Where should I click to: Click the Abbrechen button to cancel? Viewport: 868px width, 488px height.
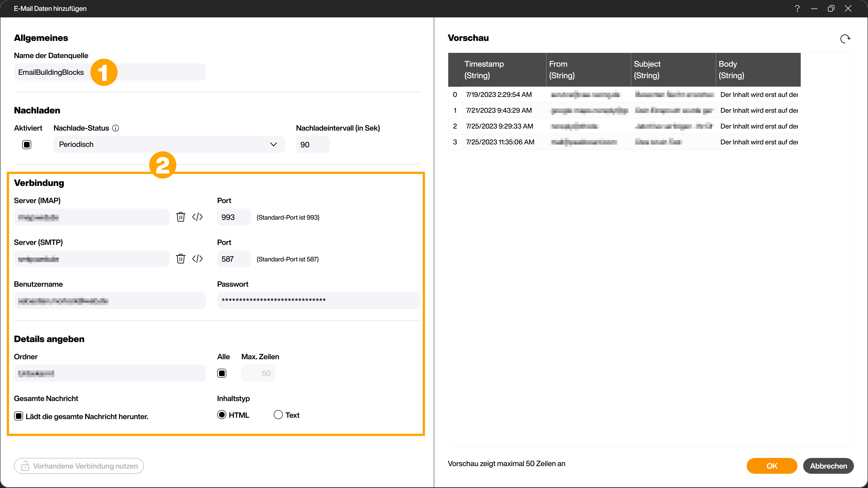829,466
